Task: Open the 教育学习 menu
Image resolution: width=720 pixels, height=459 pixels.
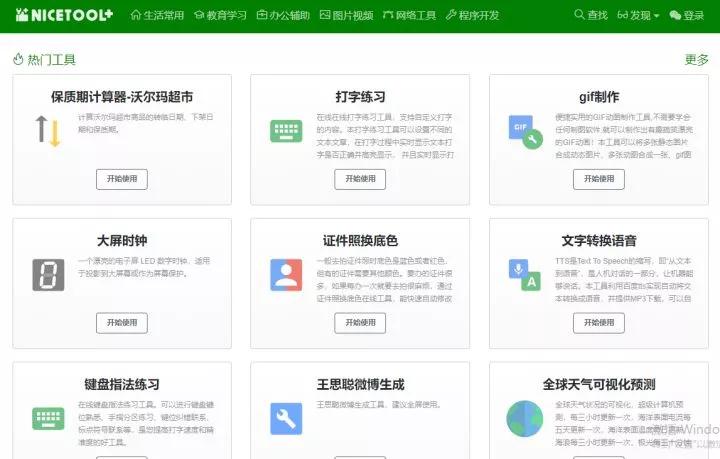Action: (220, 15)
